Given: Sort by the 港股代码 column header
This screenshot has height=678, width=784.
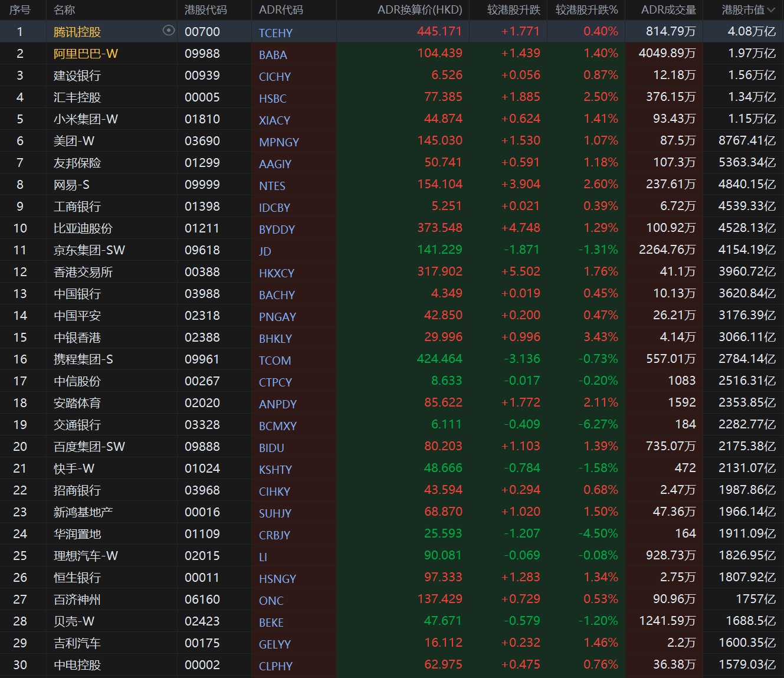Looking at the screenshot, I should point(205,10).
